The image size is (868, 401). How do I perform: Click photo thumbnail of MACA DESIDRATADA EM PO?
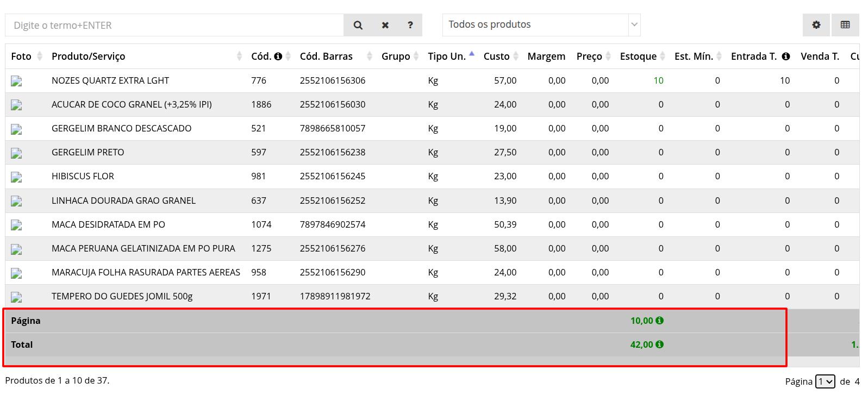[16, 225]
